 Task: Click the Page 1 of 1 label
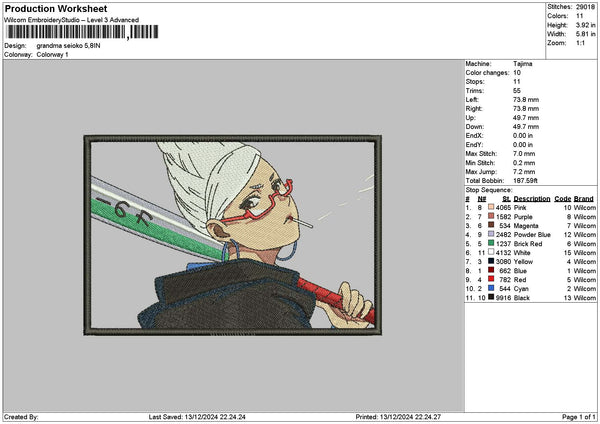coord(579,417)
